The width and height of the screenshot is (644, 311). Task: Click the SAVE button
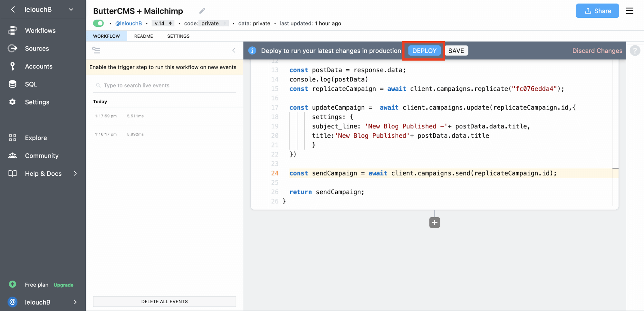click(x=456, y=51)
